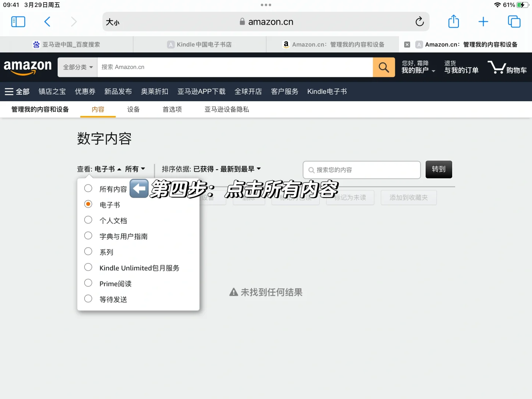Switch to Kindle中国电子书店 tab
Viewport: 532px width, 399px height.
tap(199, 44)
